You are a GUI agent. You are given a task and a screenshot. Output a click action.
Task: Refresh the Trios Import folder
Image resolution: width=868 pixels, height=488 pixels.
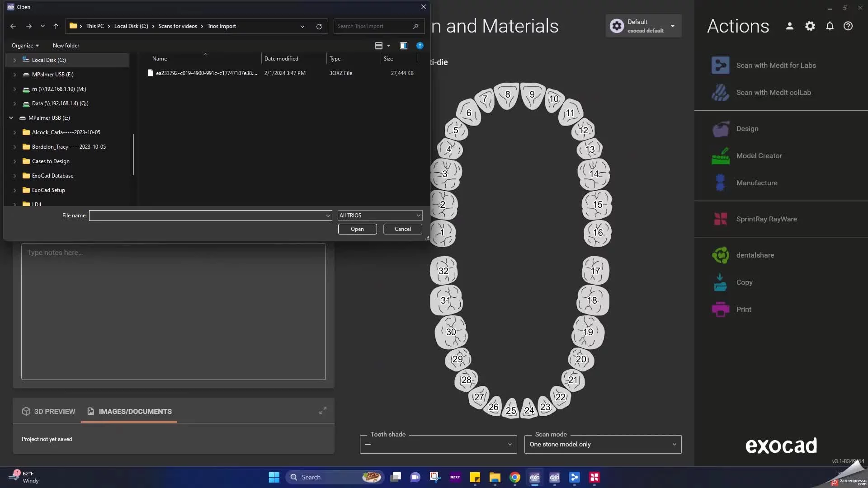(x=319, y=26)
